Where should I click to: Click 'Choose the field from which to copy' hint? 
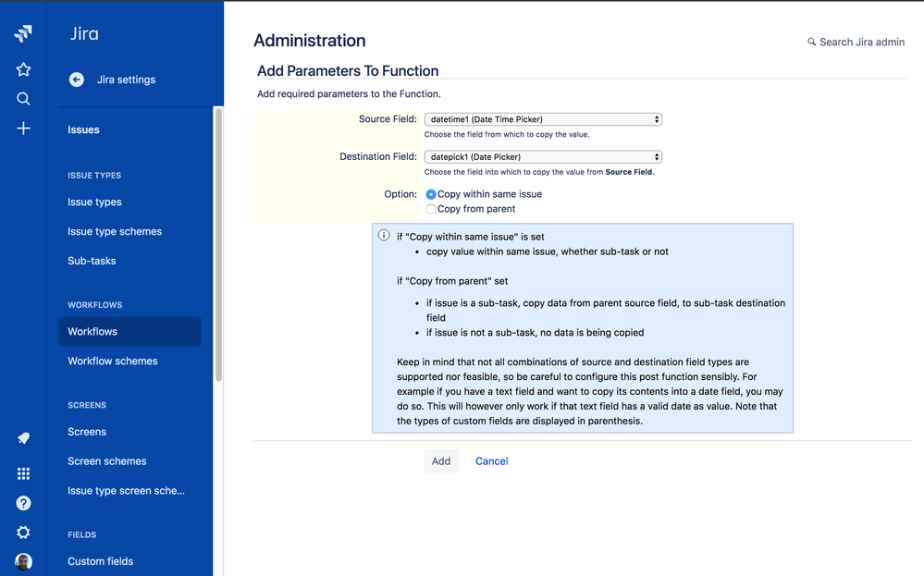pyautogui.click(x=507, y=134)
